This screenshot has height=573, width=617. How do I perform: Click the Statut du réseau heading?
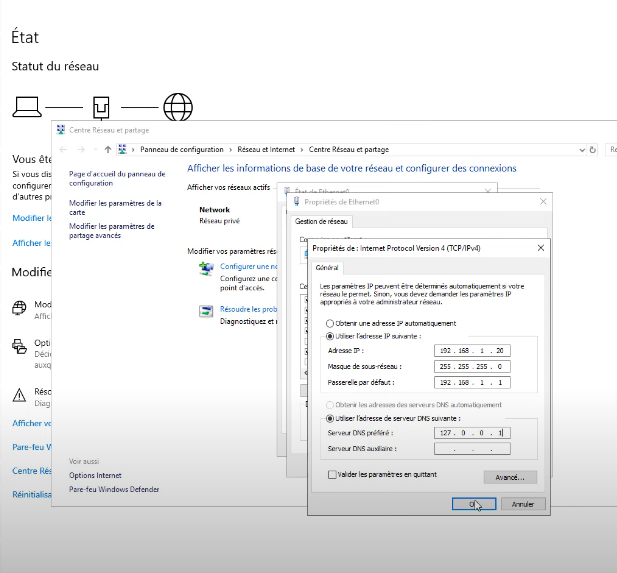(x=55, y=66)
